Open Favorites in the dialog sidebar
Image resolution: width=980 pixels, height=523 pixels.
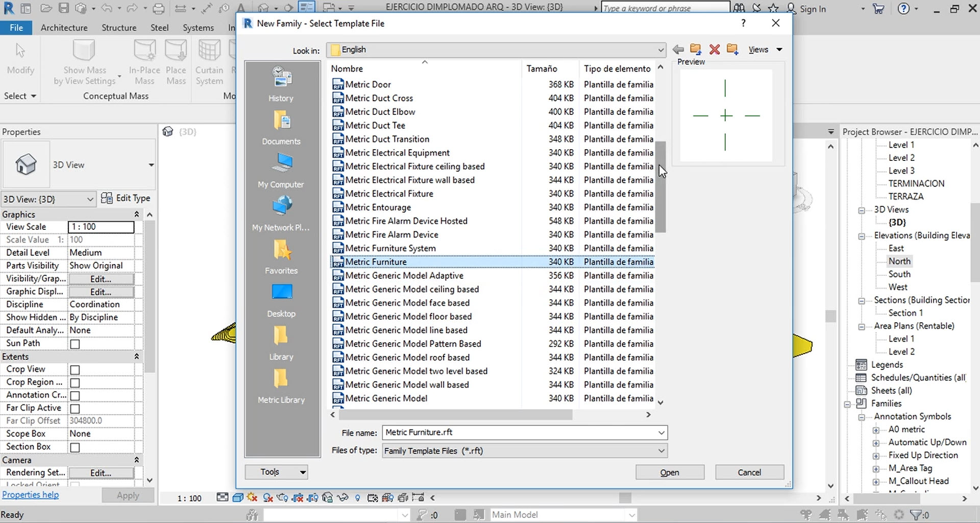[x=281, y=257]
